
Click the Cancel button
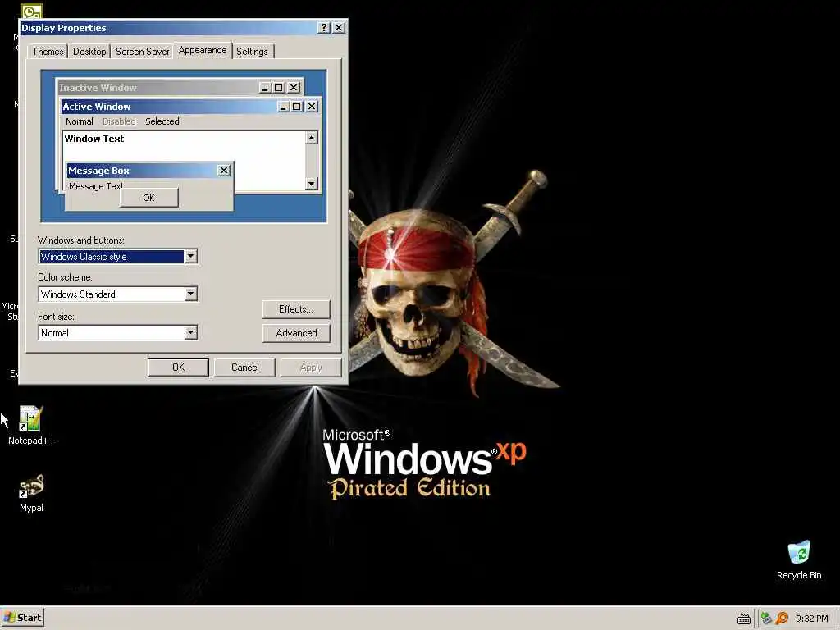(x=244, y=367)
